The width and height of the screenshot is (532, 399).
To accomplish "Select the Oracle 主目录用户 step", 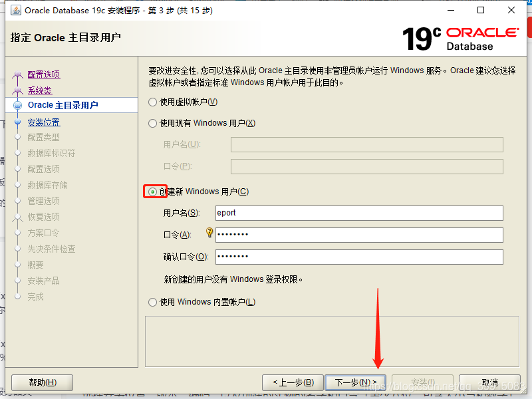I will coord(63,105).
